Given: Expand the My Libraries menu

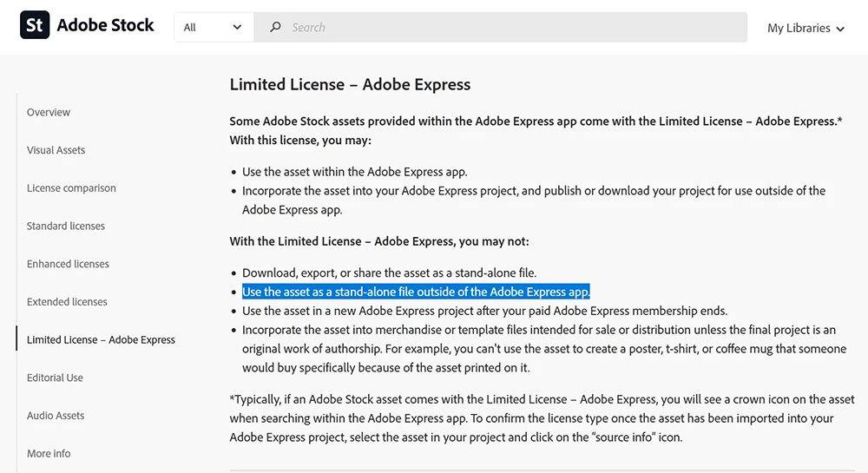Looking at the screenshot, I should 806,28.
